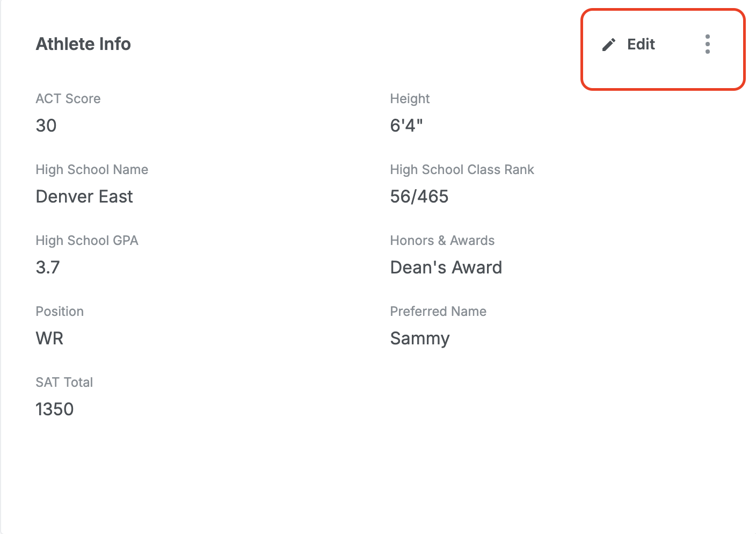Click the High School Class Rank label
This screenshot has height=534, width=756.
(x=462, y=170)
